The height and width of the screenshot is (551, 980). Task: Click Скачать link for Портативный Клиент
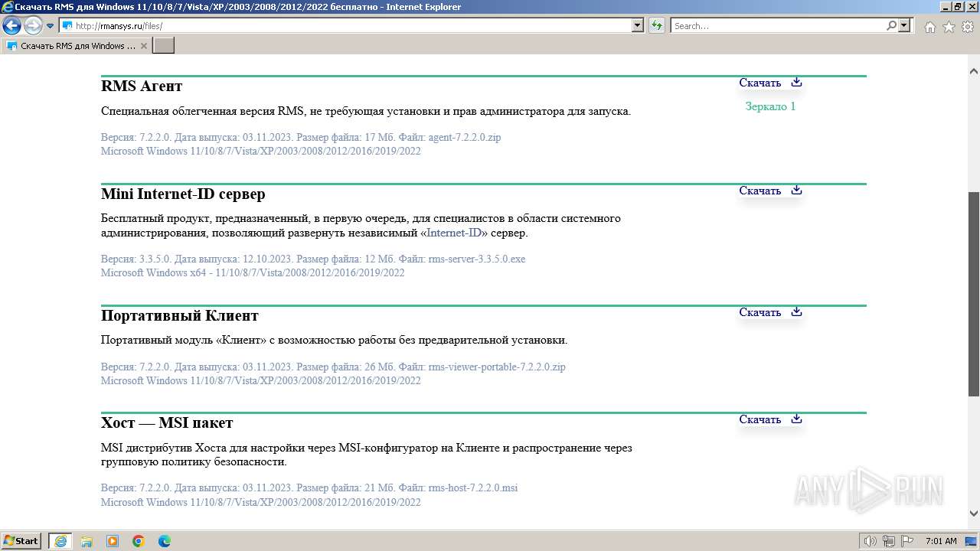click(x=759, y=312)
